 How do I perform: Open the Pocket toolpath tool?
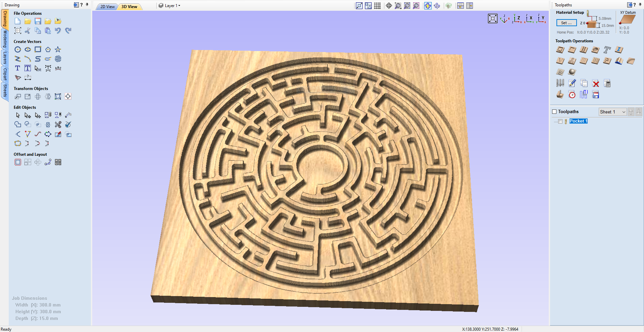pos(572,50)
